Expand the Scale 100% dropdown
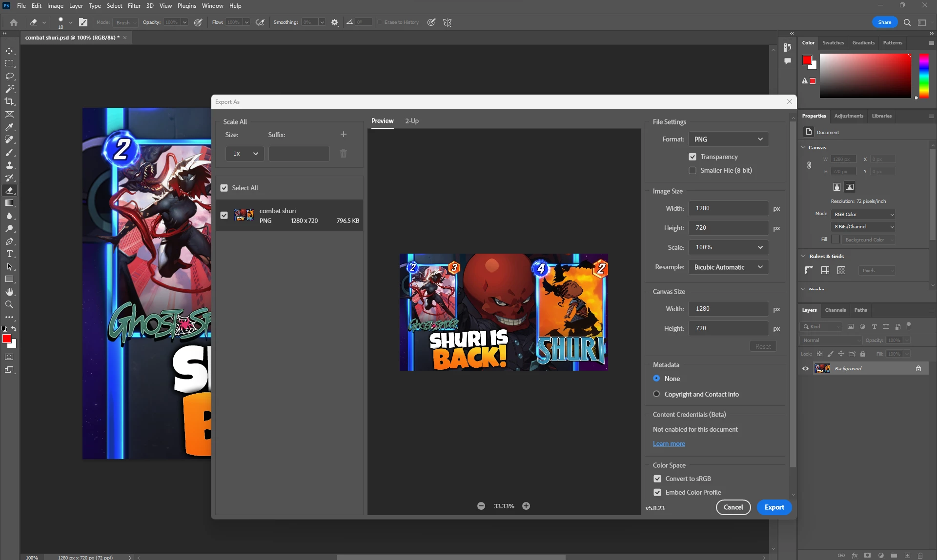The height and width of the screenshot is (560, 937). click(x=728, y=247)
